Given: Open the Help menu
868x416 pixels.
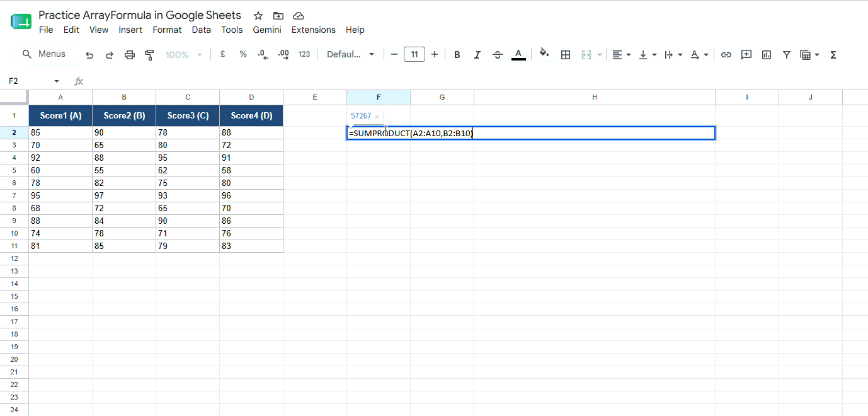Looking at the screenshot, I should 355,30.
